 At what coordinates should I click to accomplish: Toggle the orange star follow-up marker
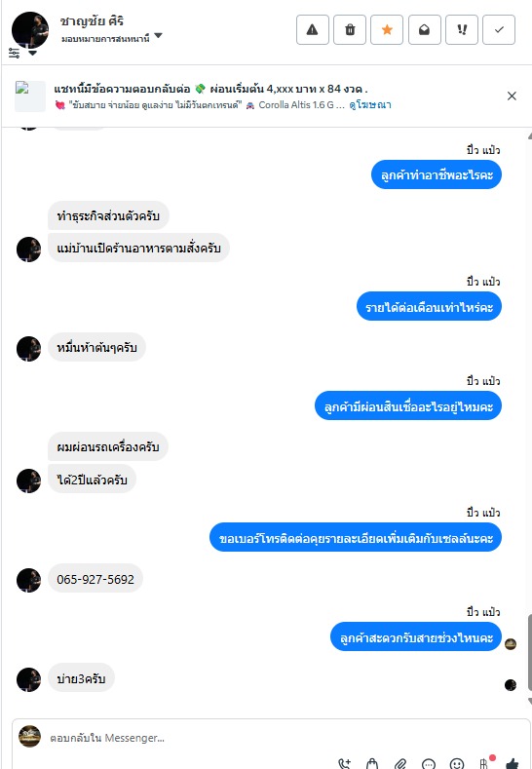[387, 30]
